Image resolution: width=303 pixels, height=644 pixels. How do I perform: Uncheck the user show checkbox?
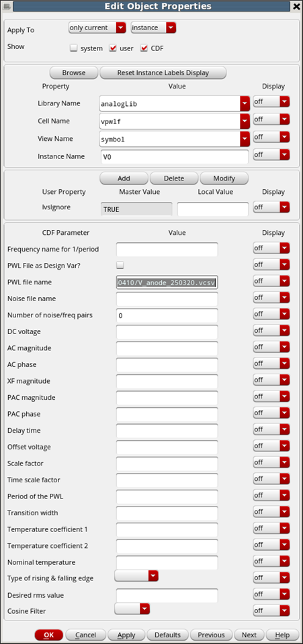113,48
